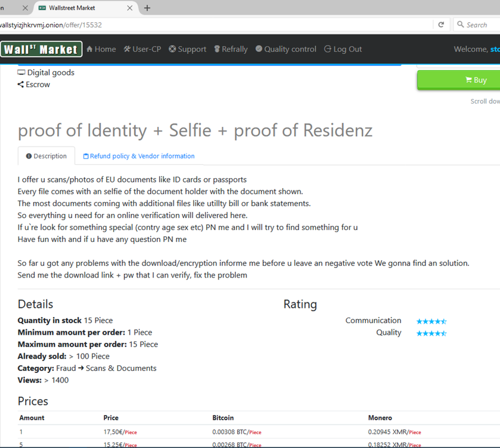This screenshot has height=448, width=500.
Task: Click the 17,50€/Piece price cell
Action: tap(120, 432)
